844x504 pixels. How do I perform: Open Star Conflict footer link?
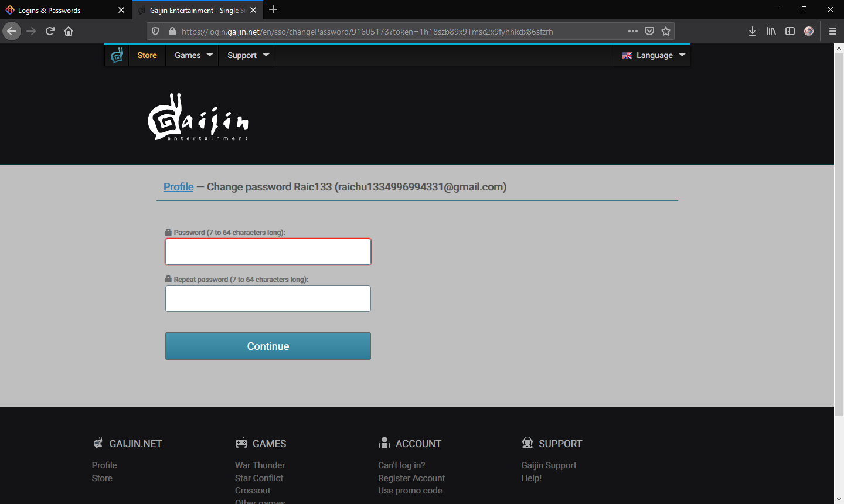tap(259, 478)
